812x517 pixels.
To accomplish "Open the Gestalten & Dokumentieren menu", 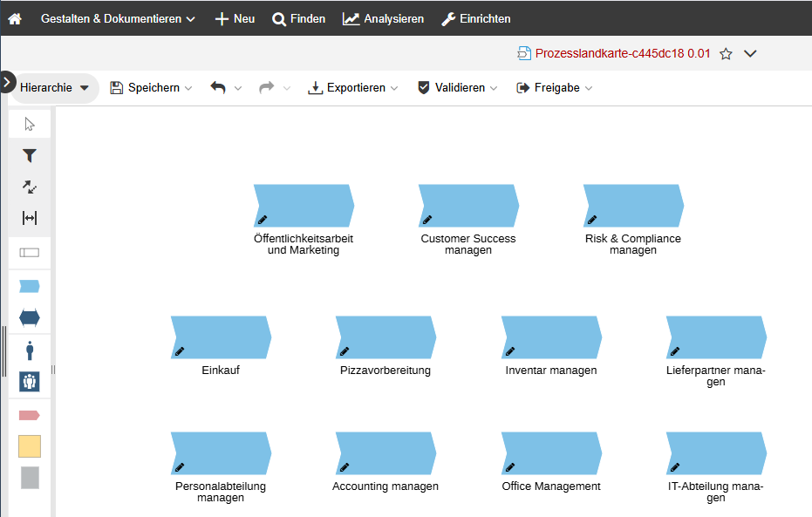I will [x=118, y=18].
